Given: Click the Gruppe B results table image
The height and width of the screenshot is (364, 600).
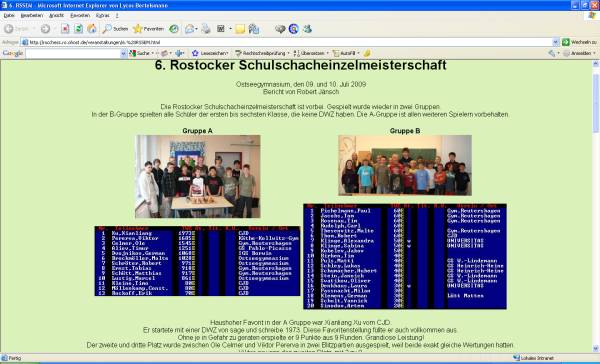Looking at the screenshot, I should 405,256.
